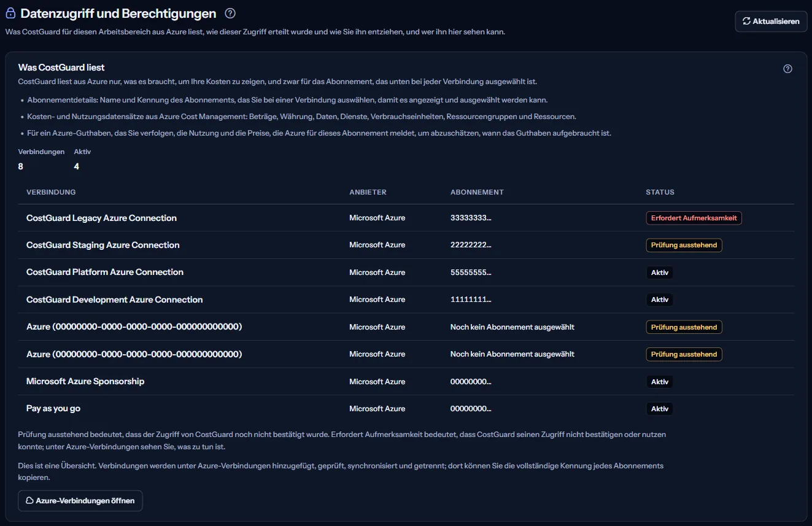Open Azure-Verbindungen öffnen button

click(x=80, y=501)
